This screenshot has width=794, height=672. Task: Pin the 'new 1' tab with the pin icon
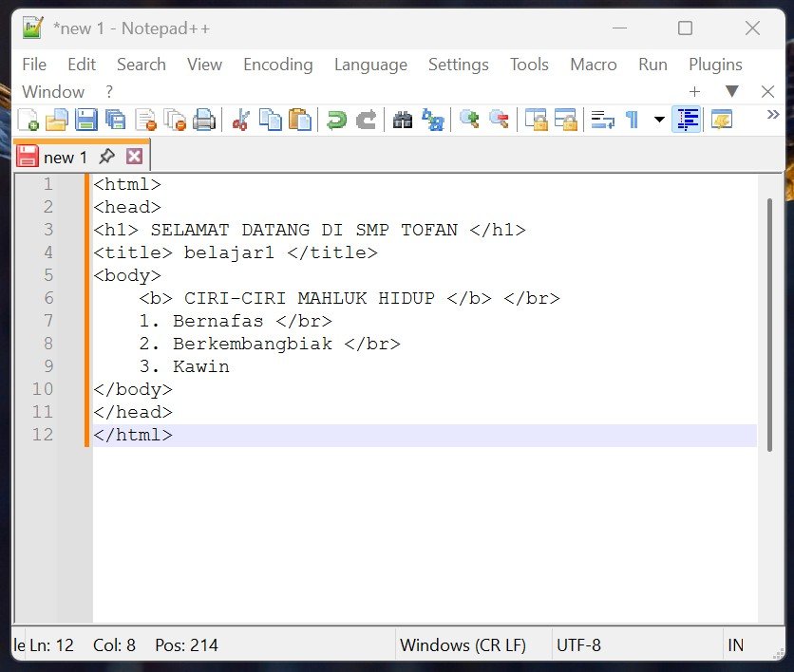[x=105, y=156]
